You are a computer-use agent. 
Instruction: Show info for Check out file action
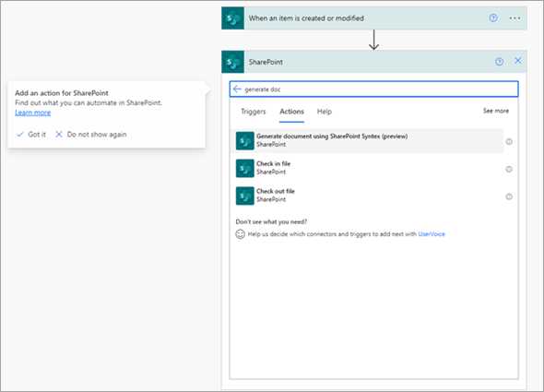(x=509, y=196)
